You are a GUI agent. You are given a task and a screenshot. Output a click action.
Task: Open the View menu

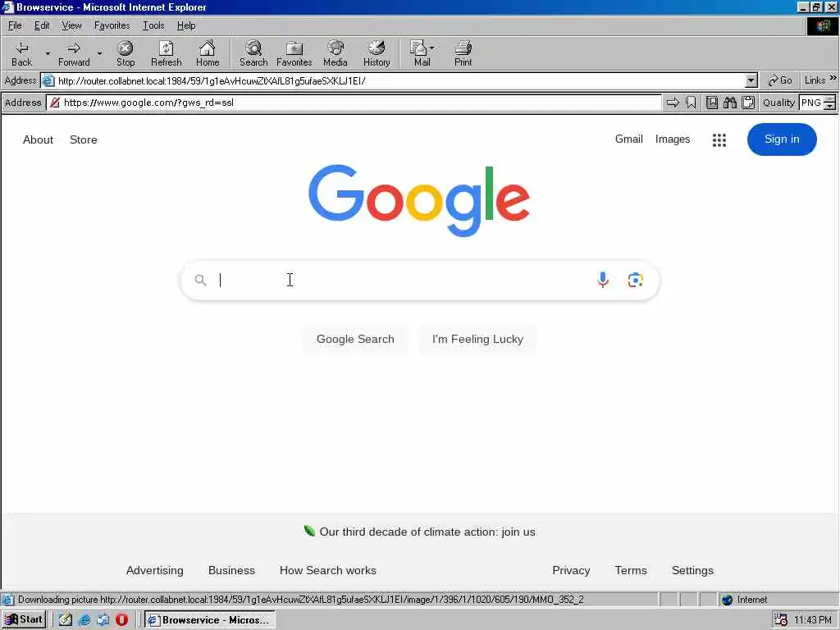71,25
